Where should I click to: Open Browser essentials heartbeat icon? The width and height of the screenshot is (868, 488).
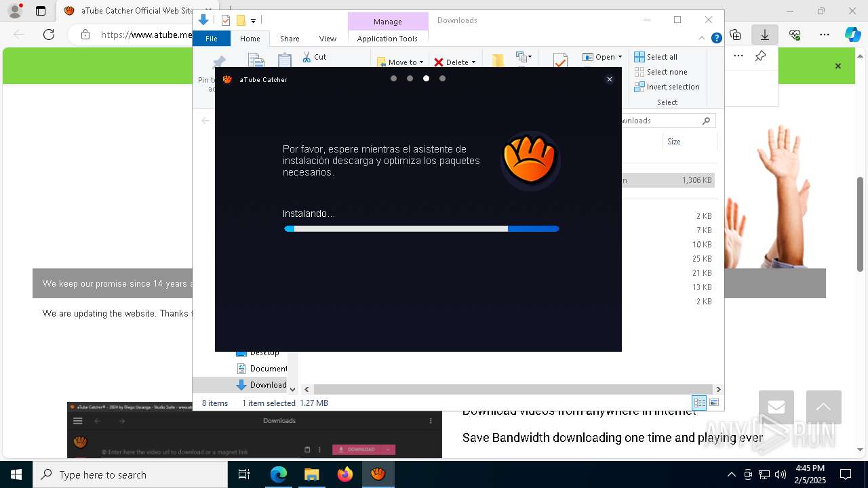click(x=795, y=35)
